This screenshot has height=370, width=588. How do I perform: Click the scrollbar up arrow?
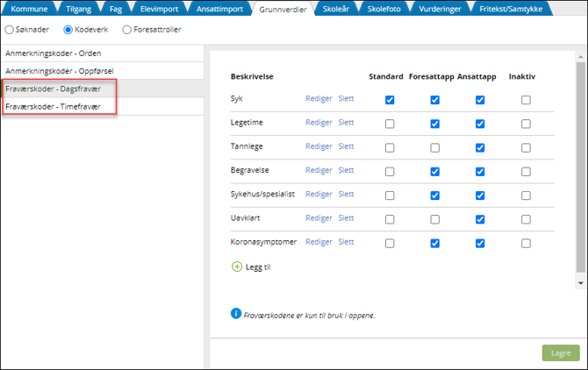(x=579, y=54)
